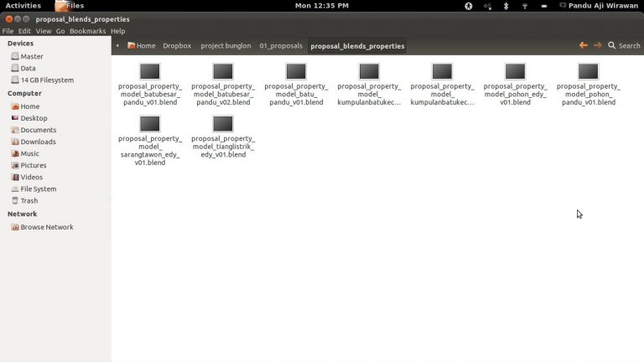Screen dimensions: 644x362
Task: Expand the path bar left scroll arrow
Action: click(117, 45)
